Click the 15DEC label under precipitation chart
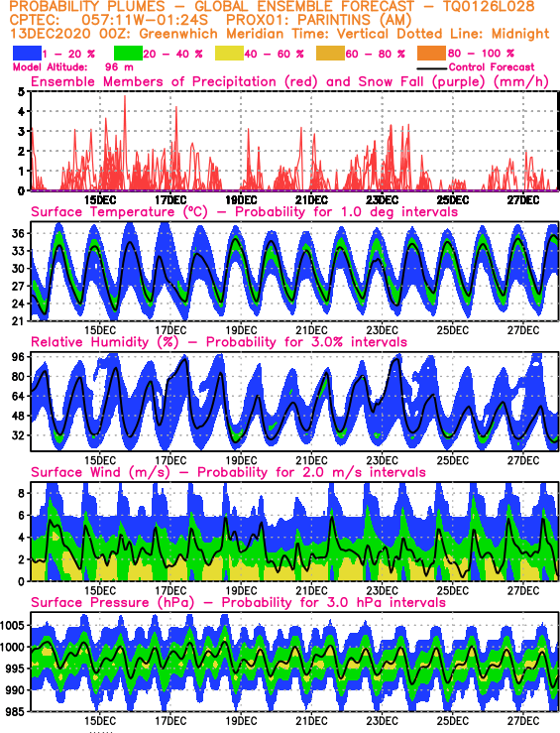Image resolution: width=560 pixels, height=733 pixels. 100,200
